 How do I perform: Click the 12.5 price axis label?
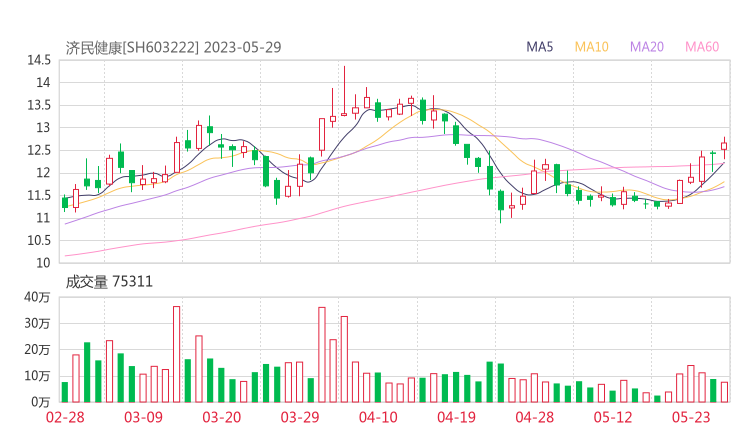pos(39,150)
